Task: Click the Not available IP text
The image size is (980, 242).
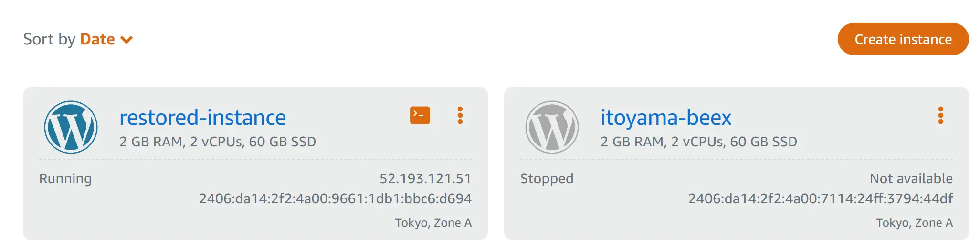Action: pyautogui.click(x=911, y=178)
